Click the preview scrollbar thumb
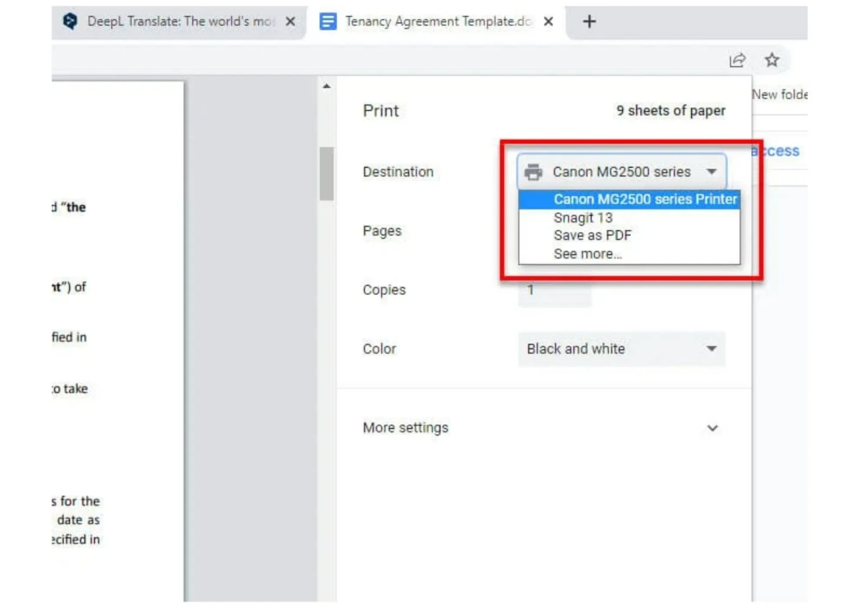The image size is (868, 614). coord(326,174)
